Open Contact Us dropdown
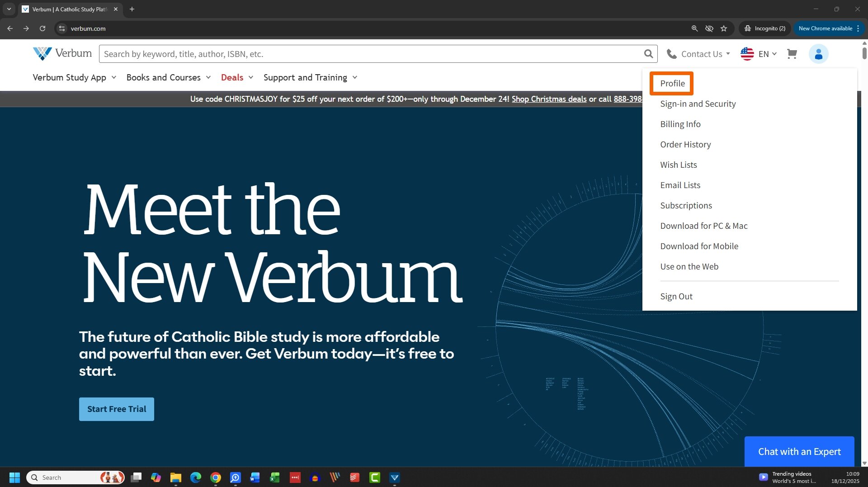Viewport: 868px width, 487px height. tap(699, 54)
